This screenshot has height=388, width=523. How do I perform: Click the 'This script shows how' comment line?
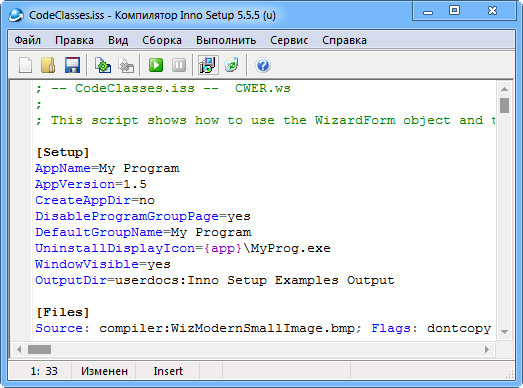[x=265, y=120]
